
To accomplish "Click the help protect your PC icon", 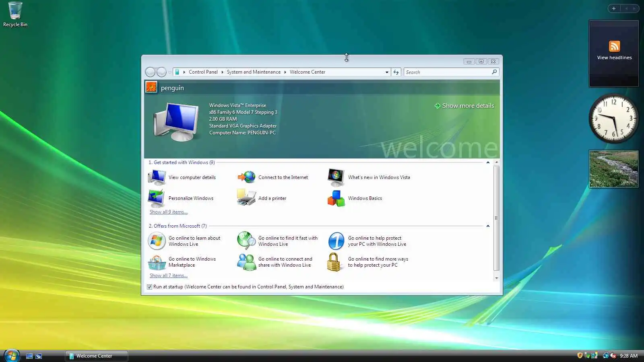I will pos(336,241).
